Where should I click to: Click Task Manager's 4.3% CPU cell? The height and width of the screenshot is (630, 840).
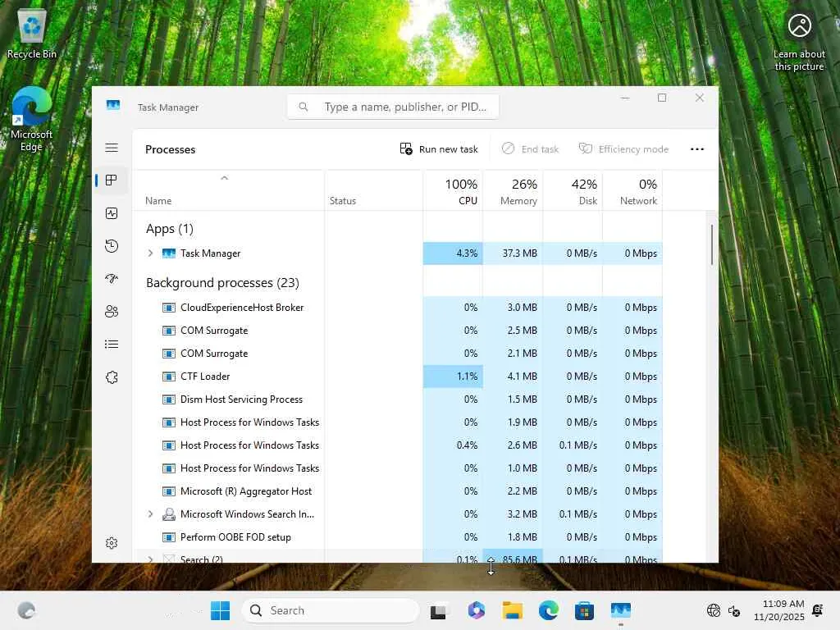[453, 253]
